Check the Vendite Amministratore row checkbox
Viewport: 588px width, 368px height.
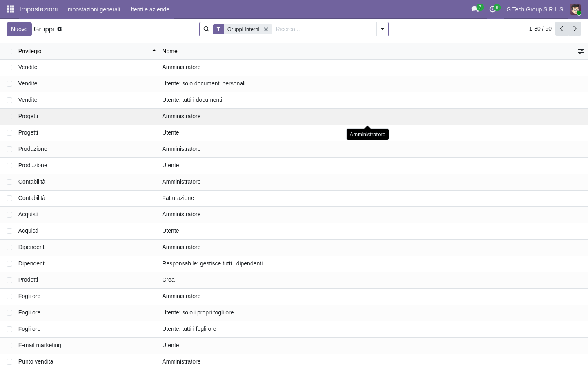(9, 67)
